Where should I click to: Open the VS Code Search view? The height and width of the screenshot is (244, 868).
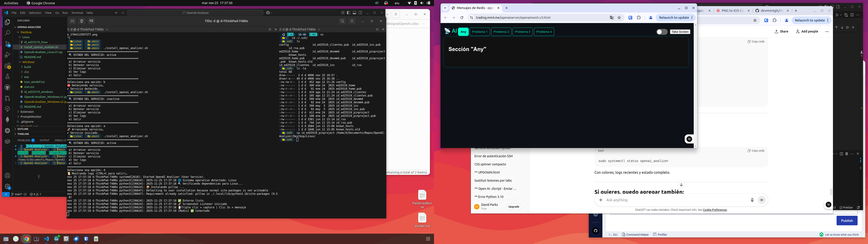[7, 33]
